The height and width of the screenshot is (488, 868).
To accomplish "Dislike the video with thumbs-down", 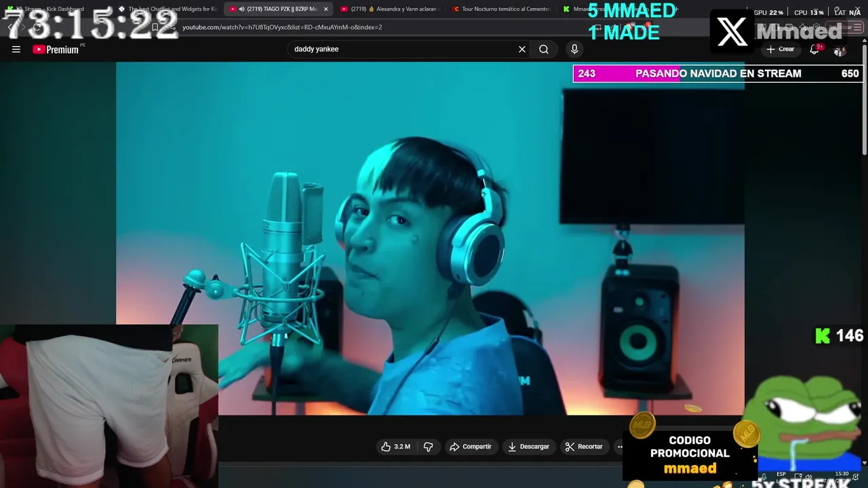I will (x=429, y=447).
